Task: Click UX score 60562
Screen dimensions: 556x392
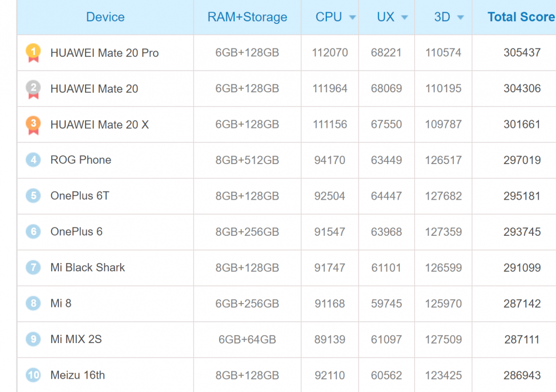Action: pyautogui.click(x=386, y=375)
